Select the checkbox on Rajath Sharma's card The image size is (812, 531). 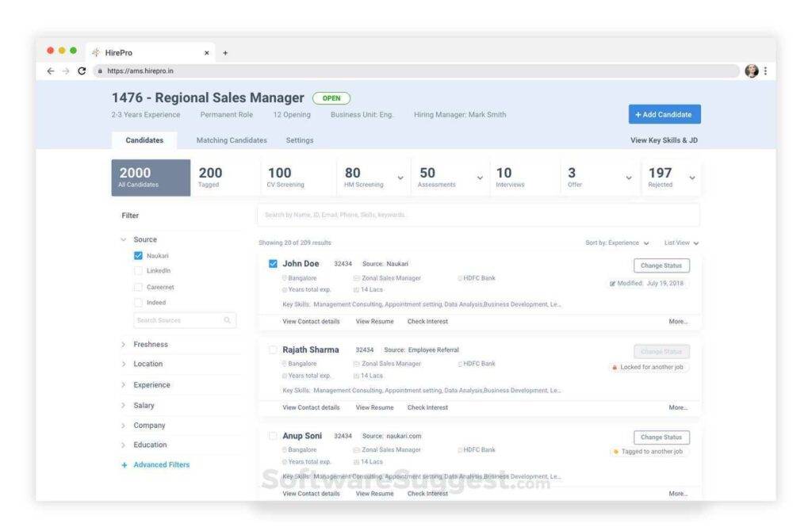tap(272, 349)
